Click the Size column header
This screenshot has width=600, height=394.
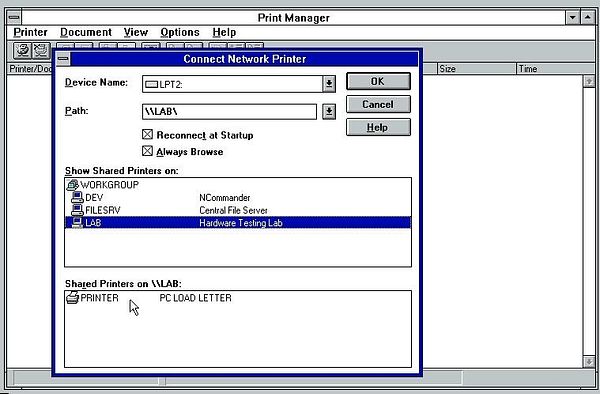[476, 69]
